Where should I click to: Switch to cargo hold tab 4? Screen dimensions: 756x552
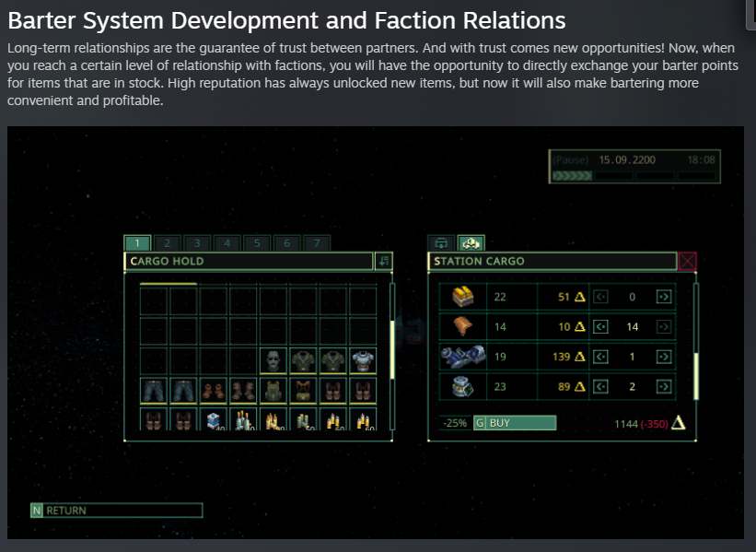227,243
